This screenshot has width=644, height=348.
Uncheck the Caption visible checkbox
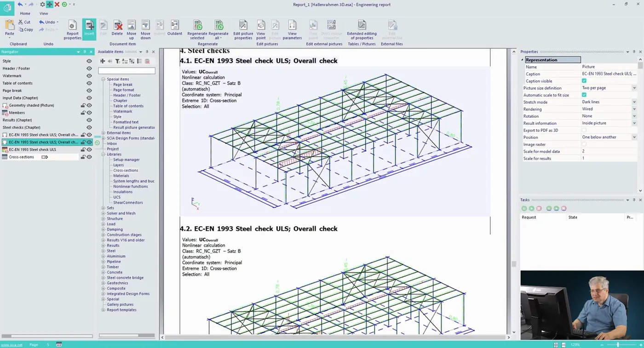(x=584, y=81)
